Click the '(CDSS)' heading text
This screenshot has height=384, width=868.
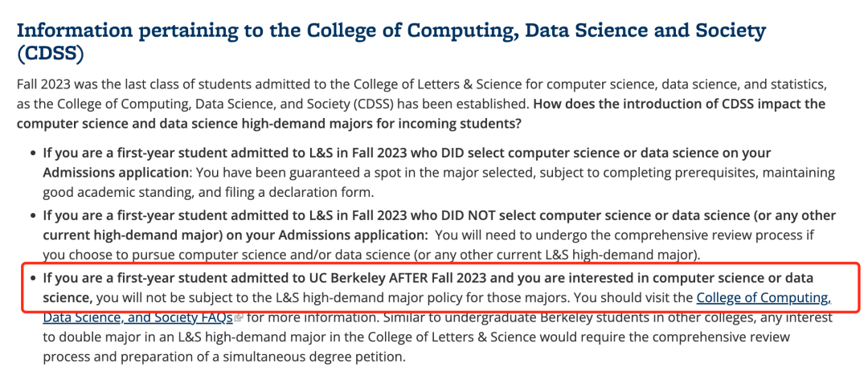tap(51, 54)
